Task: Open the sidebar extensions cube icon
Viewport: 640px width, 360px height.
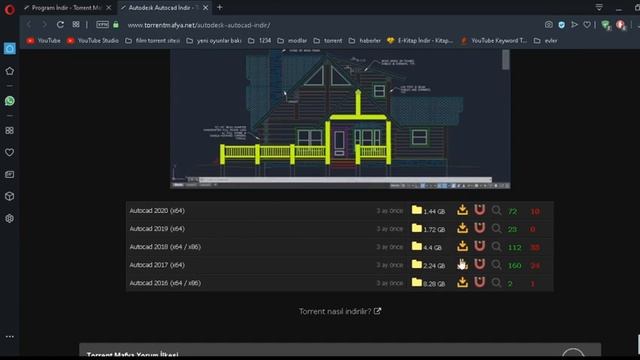Action: tap(10, 196)
